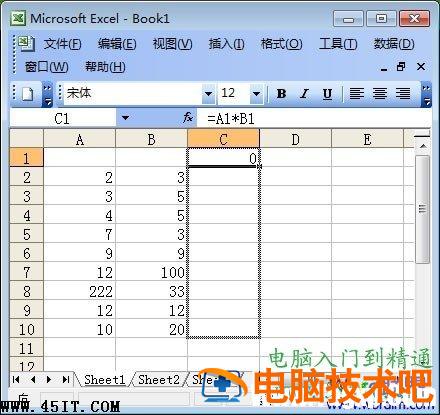The width and height of the screenshot is (440, 415).
Task: Select row 1 header
Action: coord(27,158)
